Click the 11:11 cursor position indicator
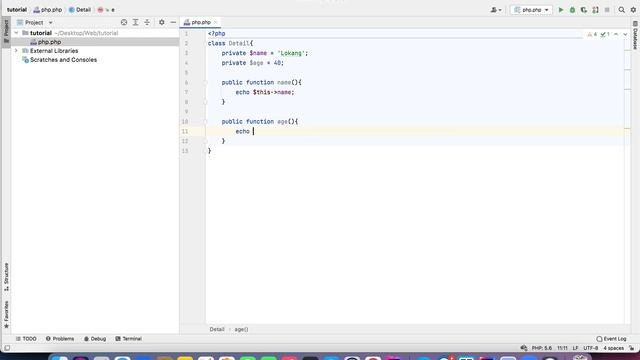Viewport: 640px width, 360px height. pyautogui.click(x=562, y=348)
